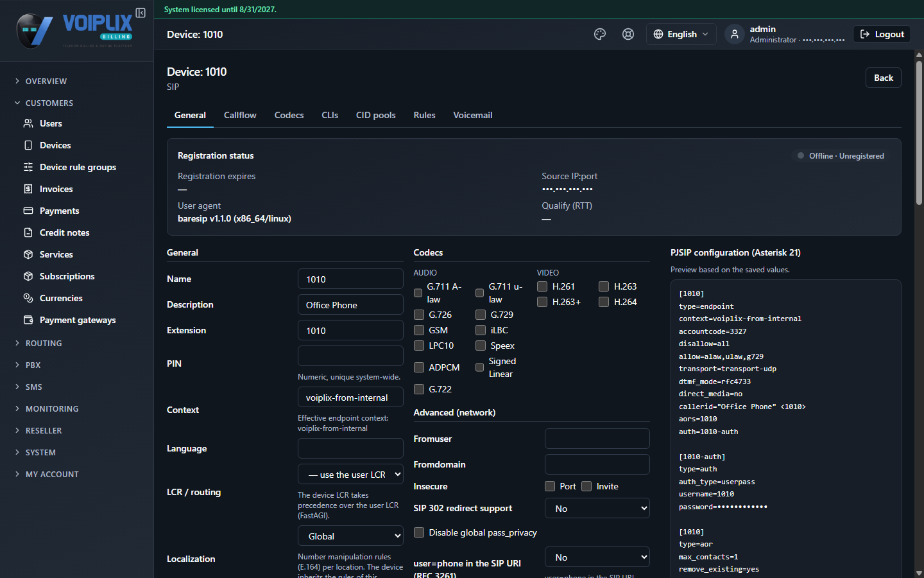Open Services in the sidebar

56,254
